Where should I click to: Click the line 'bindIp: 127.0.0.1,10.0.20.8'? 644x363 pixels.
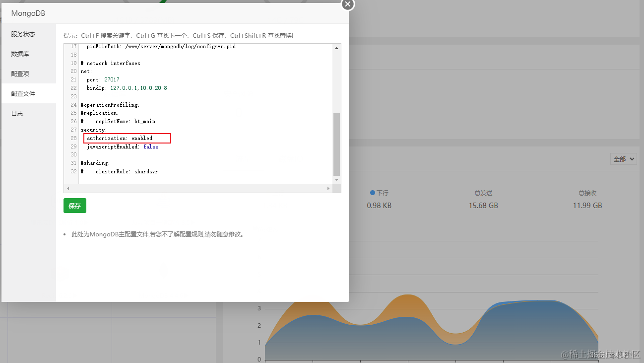(x=127, y=88)
